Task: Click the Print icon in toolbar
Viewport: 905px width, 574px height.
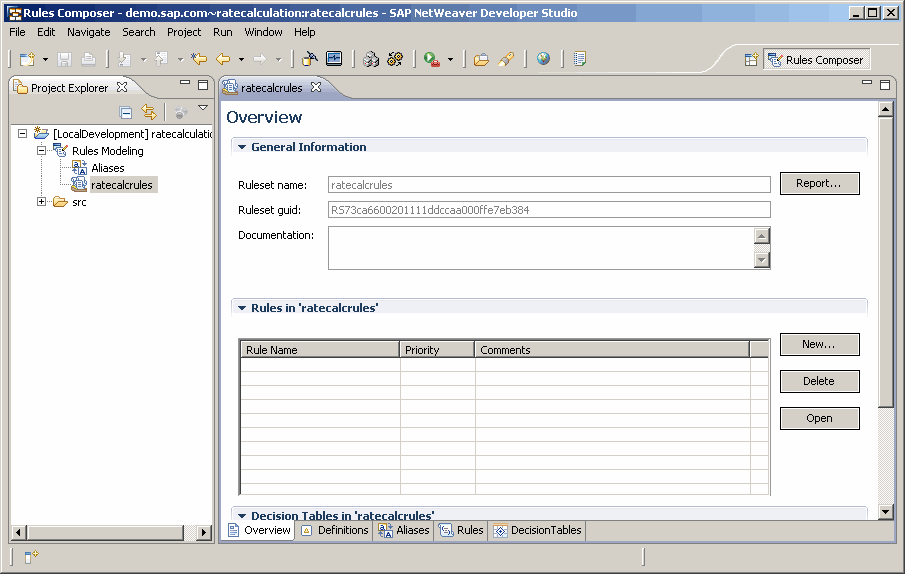Action: [88, 59]
